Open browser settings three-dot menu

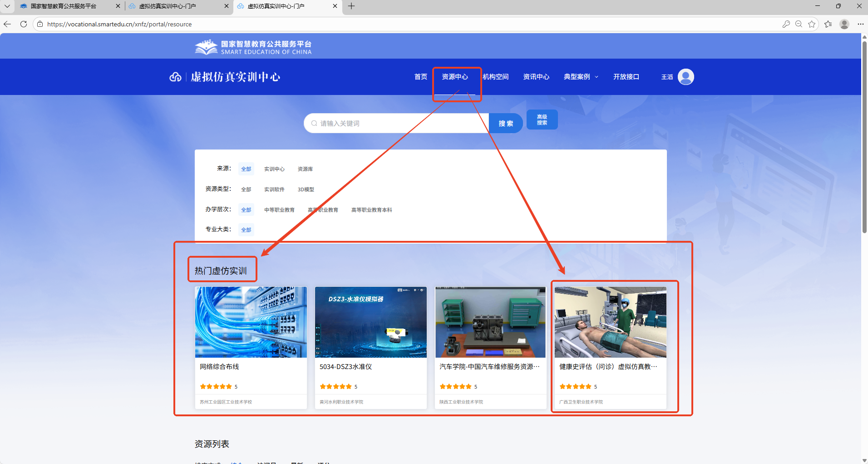click(x=860, y=24)
